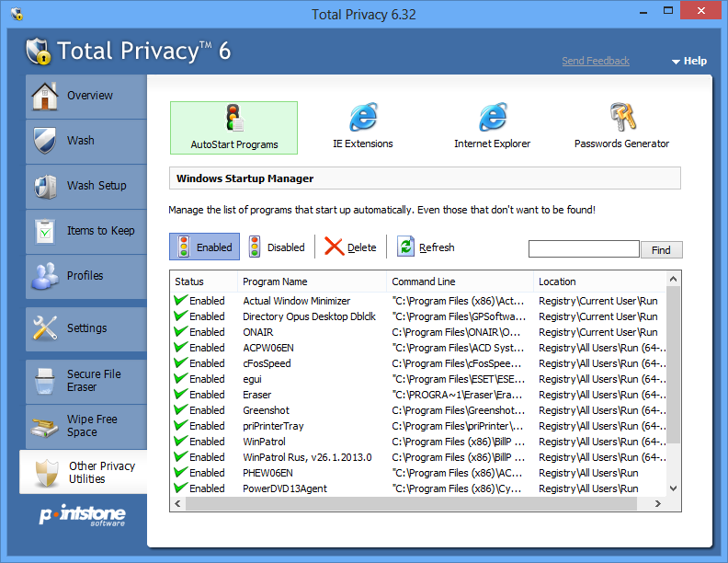The image size is (728, 563).
Task: Toggle the Enabled filter button
Action: tap(204, 247)
